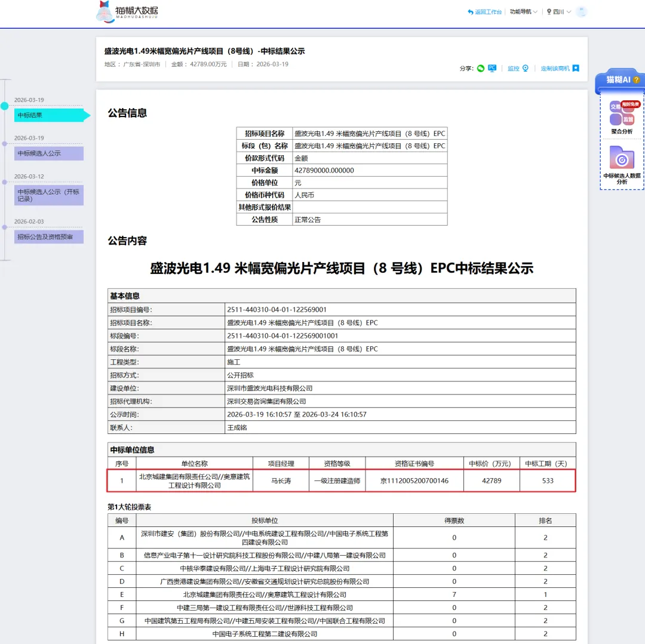Click 招标代理机构 value 深圳交易咨询集团有限公司

click(266, 402)
